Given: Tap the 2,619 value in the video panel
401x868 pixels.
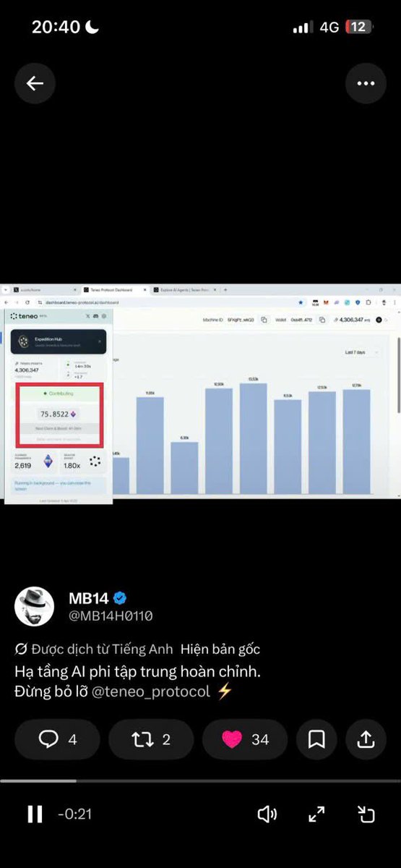Looking at the screenshot, I should (x=23, y=466).
